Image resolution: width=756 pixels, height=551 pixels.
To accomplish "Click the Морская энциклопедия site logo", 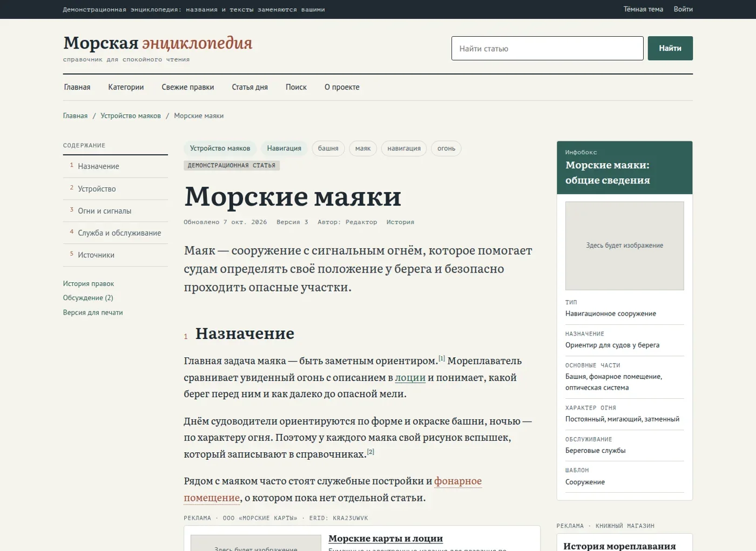I will pyautogui.click(x=158, y=43).
